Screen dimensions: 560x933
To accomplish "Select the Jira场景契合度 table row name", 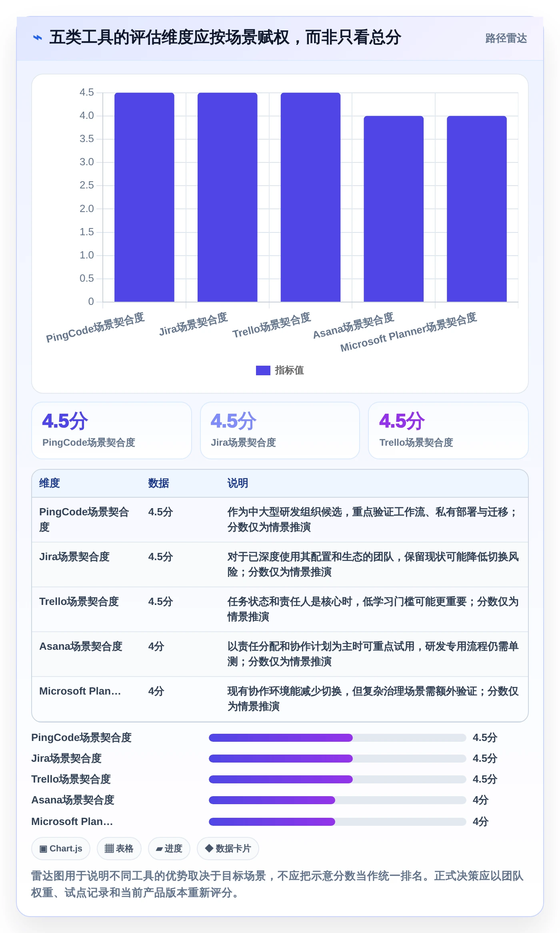I will click(74, 557).
